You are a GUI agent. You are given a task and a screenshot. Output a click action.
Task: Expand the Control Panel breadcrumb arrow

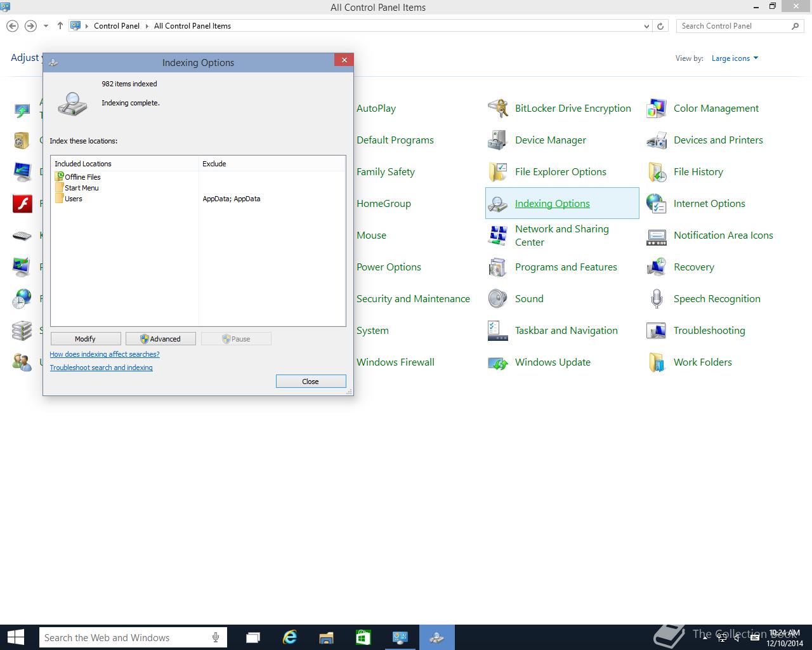147,26
